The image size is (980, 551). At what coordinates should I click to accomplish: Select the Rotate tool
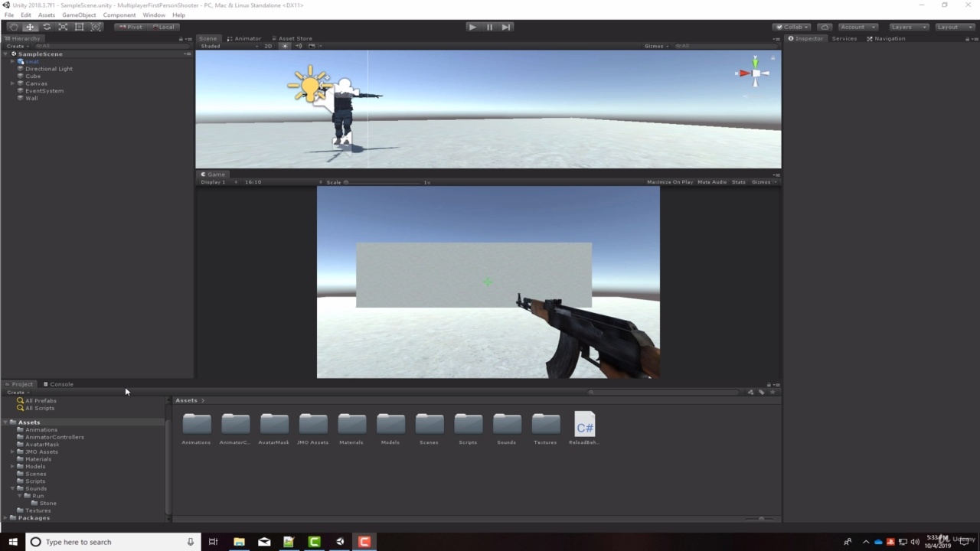(x=46, y=28)
